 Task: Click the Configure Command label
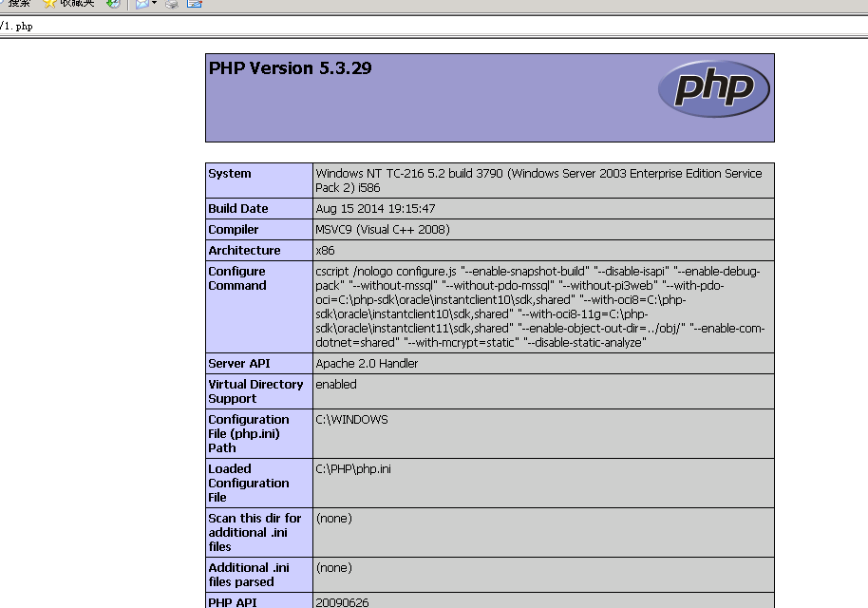(x=236, y=278)
